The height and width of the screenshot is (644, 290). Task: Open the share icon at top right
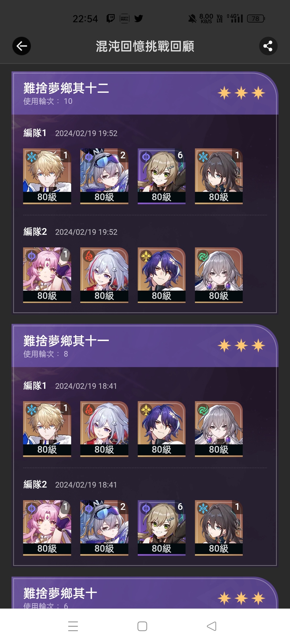[268, 46]
